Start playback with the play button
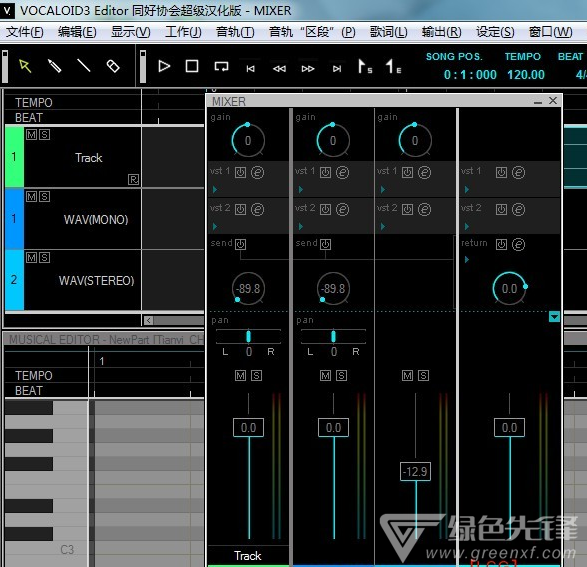Screen dimensions: 587x567 [x=164, y=66]
